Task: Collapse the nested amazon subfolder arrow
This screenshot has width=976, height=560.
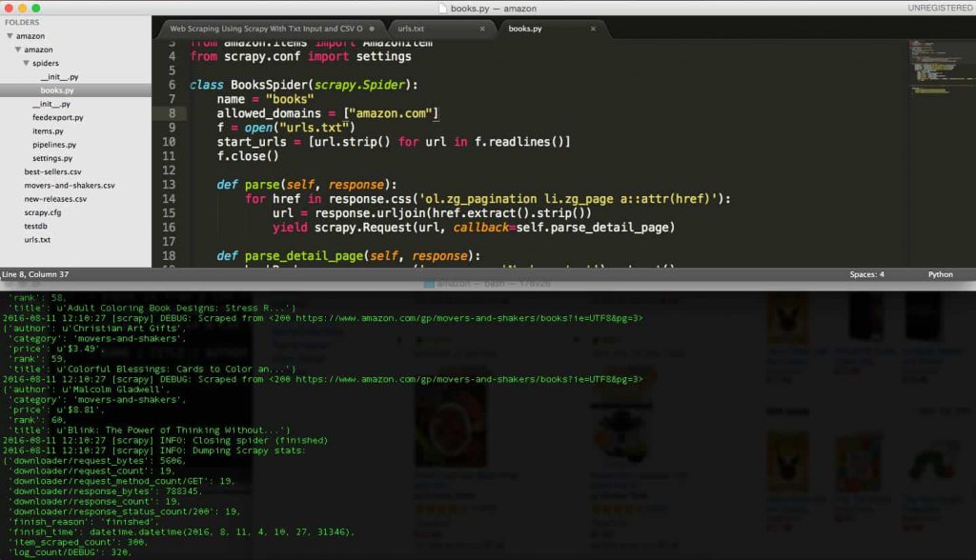Action: [17, 50]
